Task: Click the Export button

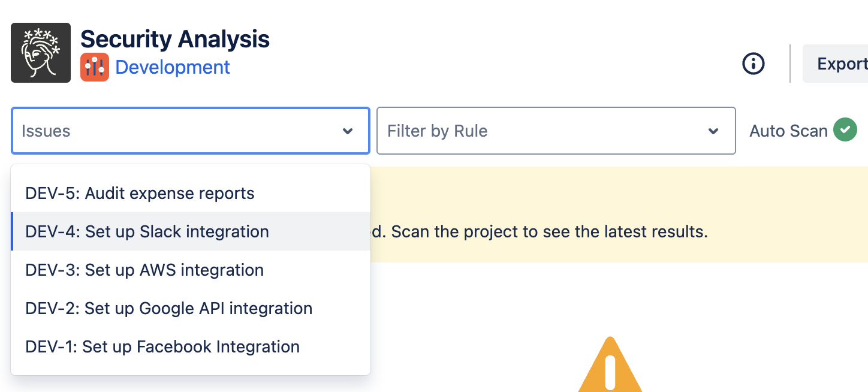Action: [836, 64]
